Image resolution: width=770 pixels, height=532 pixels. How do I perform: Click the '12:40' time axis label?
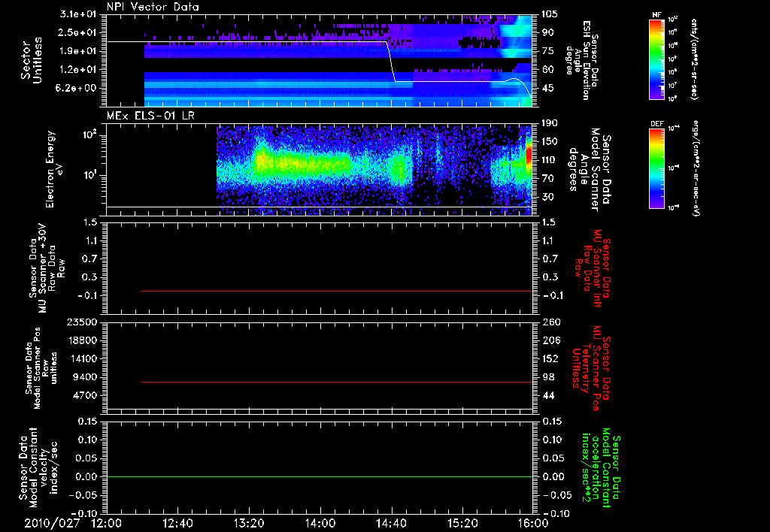(x=177, y=524)
